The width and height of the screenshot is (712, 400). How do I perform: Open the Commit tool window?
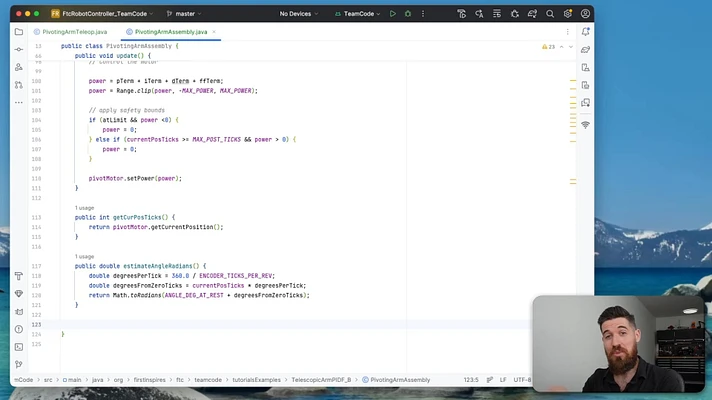tap(19, 49)
